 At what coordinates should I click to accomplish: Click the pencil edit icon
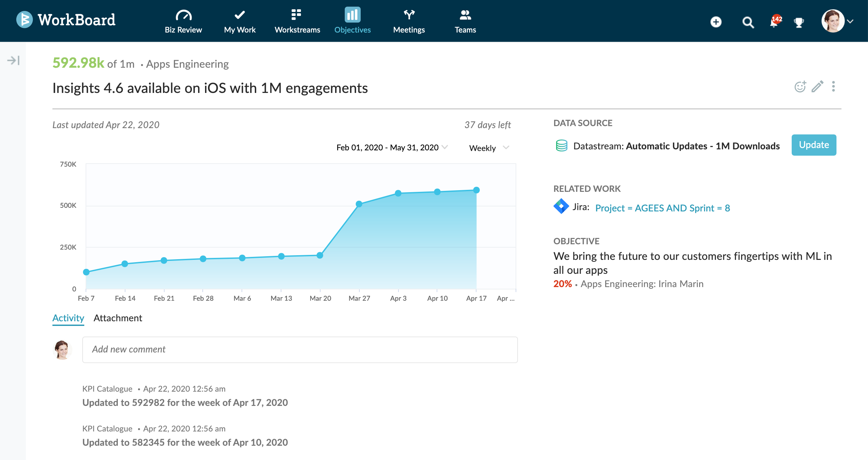(x=818, y=87)
